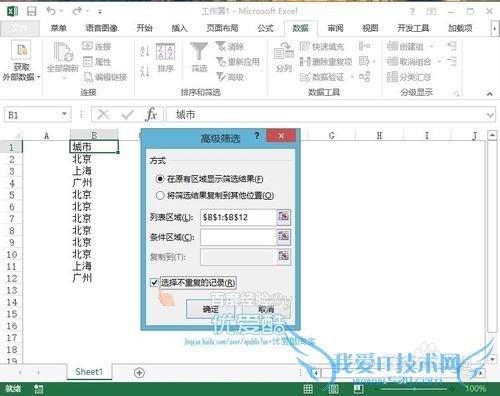Open Customize Quick Access Toolbar dropdown
500x396 pixels.
[100, 12]
